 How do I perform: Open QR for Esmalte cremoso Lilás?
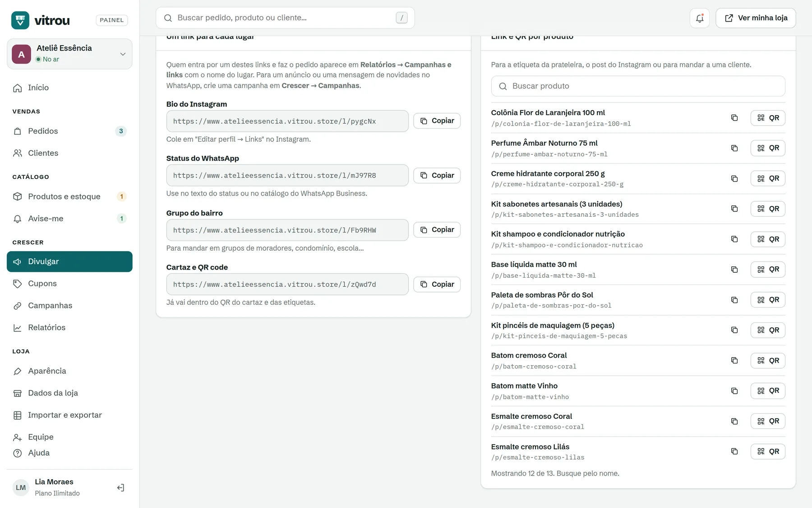[768, 452]
